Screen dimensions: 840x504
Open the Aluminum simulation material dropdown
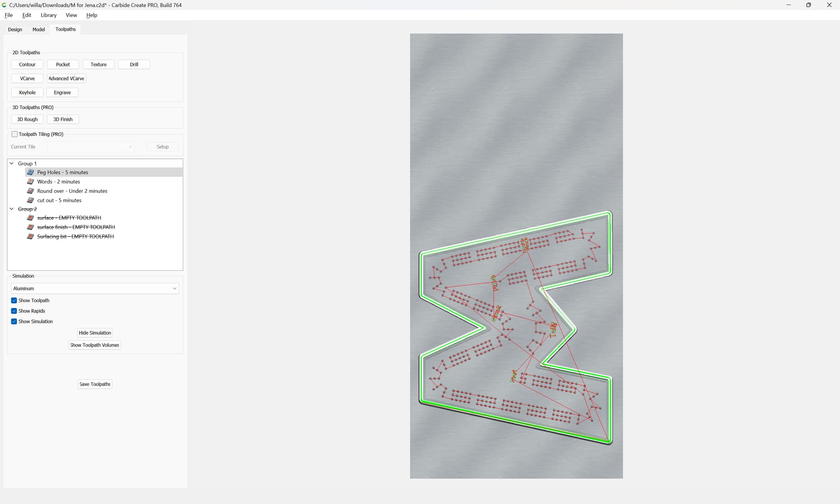(95, 288)
